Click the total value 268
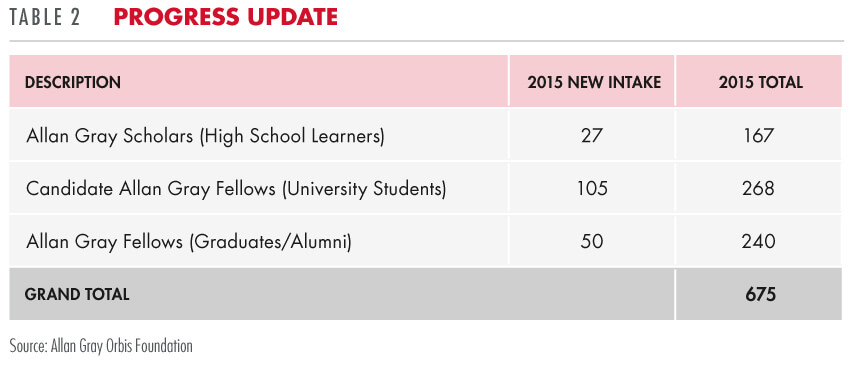Screen dimensions: 850x372 pos(758,189)
